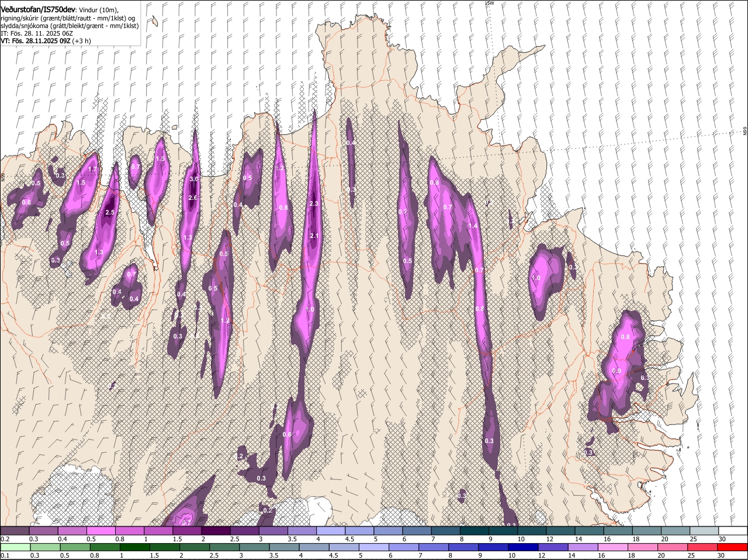Click the 25–30 crimson swatch in lower legend

pos(703,547)
